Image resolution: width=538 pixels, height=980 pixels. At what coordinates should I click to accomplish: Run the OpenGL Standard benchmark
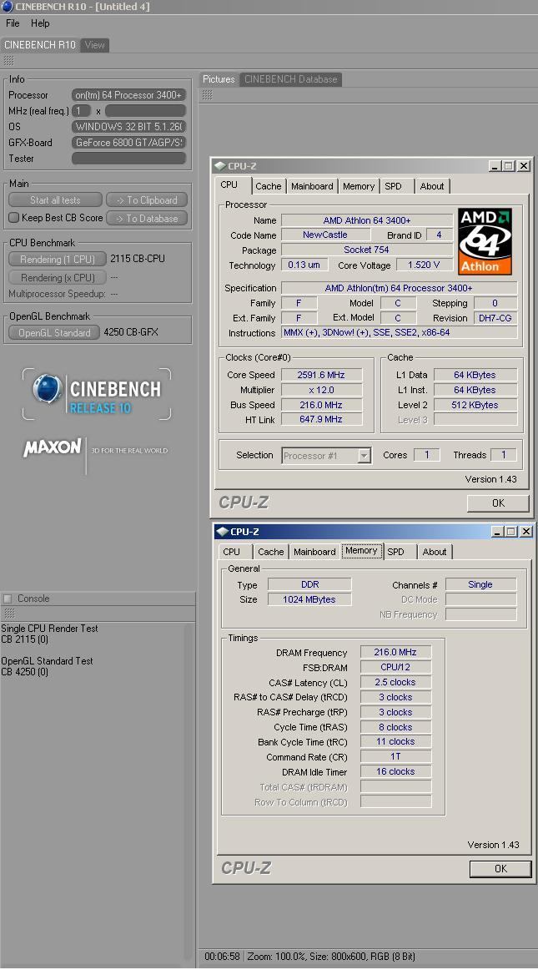[54, 332]
